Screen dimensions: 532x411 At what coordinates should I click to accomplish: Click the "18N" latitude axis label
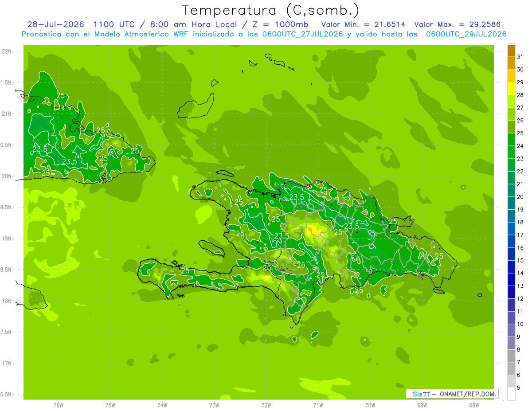tap(8, 301)
